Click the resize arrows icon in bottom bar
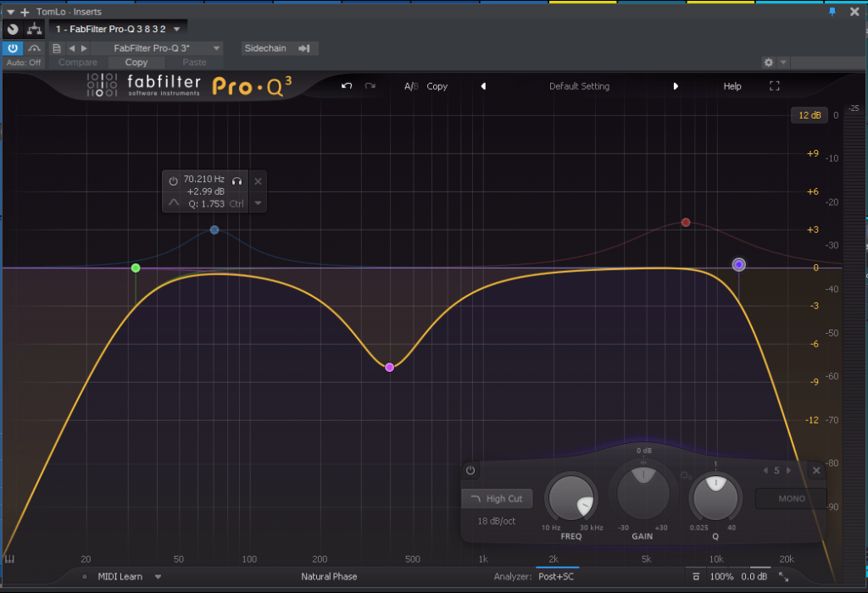 click(x=784, y=577)
